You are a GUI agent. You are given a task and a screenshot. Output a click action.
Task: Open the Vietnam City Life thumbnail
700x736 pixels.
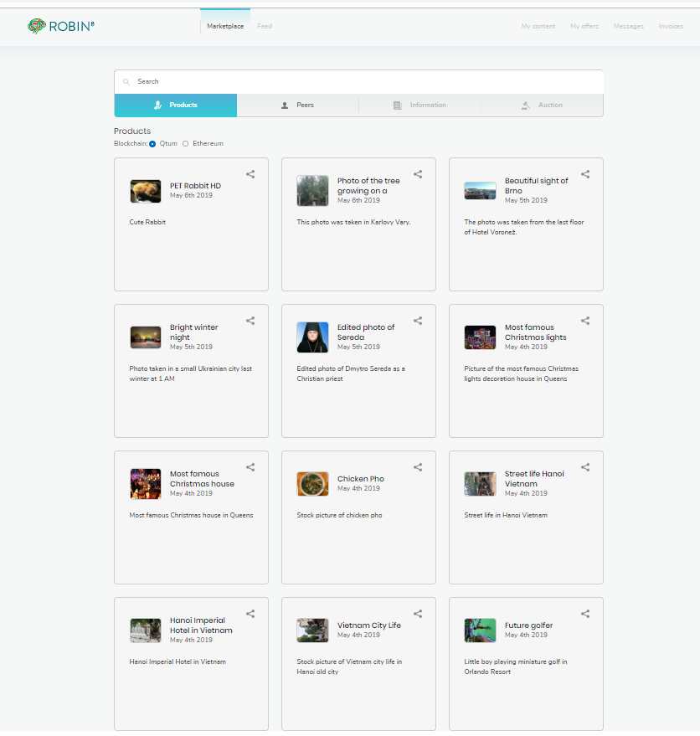[312, 630]
